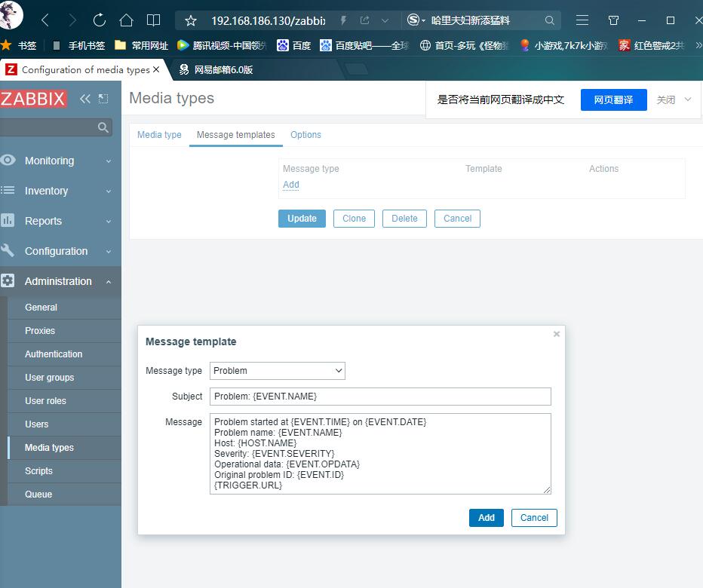Open Scripts under Administration

pos(64,471)
